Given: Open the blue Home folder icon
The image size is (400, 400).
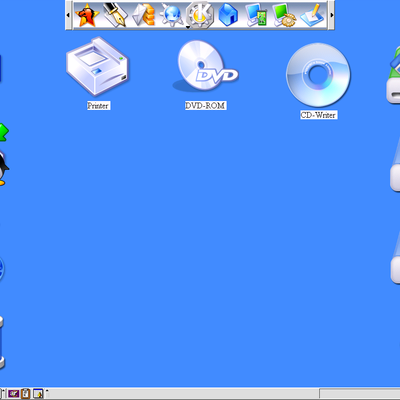Looking at the screenshot, I should (x=228, y=15).
